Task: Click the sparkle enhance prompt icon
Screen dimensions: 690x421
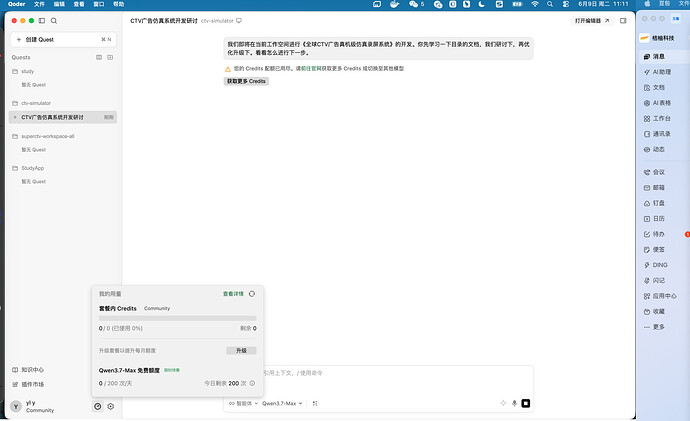Action: [x=503, y=403]
